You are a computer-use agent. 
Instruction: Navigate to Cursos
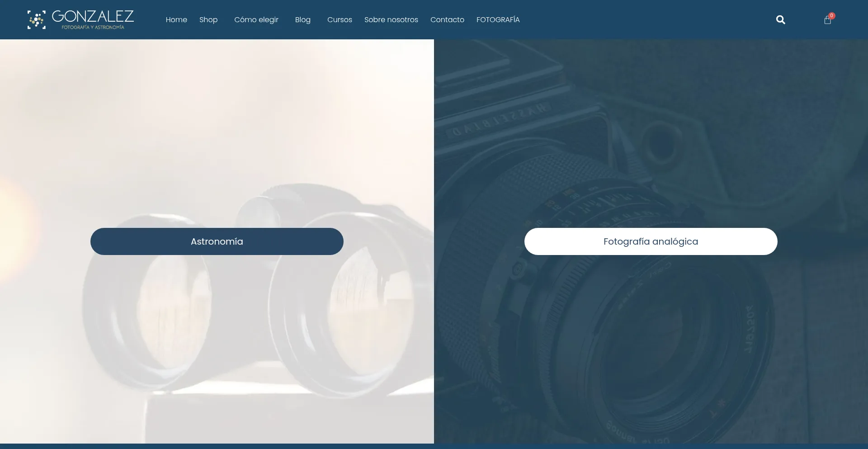pos(340,20)
